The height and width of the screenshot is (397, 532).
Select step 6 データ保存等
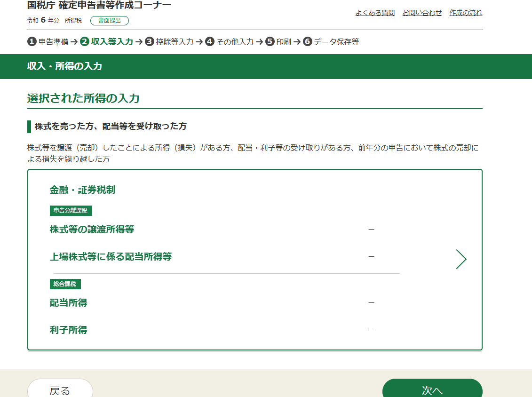point(331,42)
